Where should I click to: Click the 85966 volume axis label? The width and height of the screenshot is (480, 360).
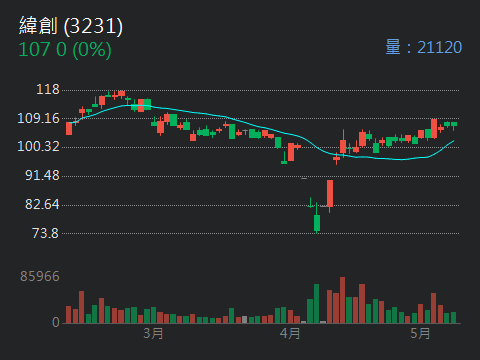(x=40, y=276)
